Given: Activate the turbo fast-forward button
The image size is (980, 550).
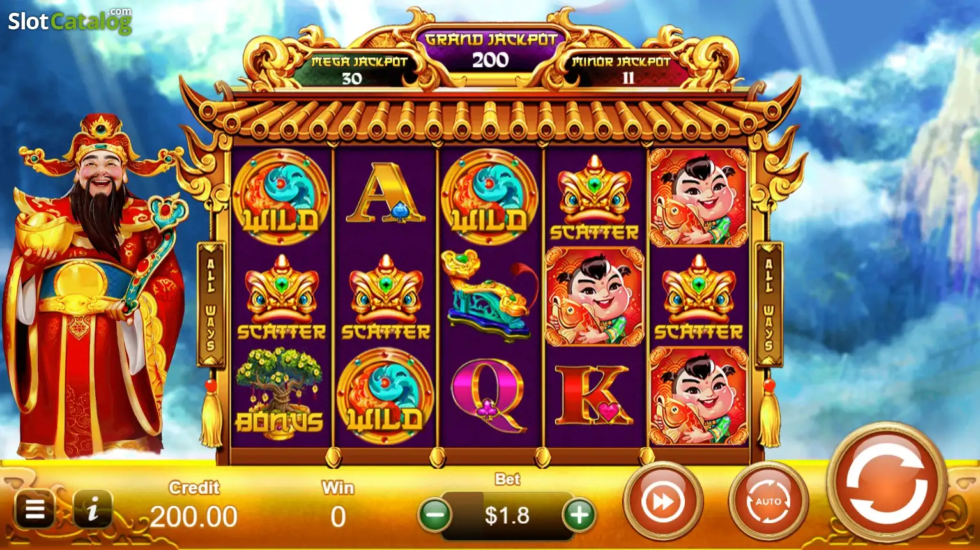Looking at the screenshot, I should pyautogui.click(x=662, y=502).
